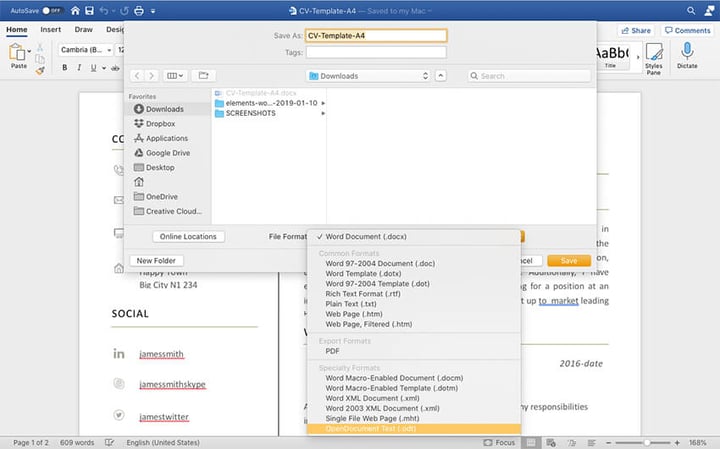Open the Downloads location popup
The image size is (720, 449).
coord(369,76)
